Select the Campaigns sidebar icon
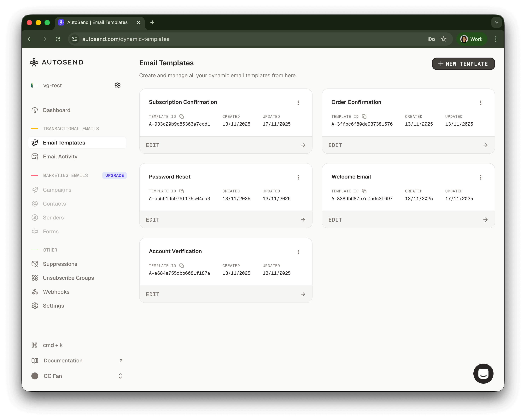Screen dimensions: 526x420 35,190
